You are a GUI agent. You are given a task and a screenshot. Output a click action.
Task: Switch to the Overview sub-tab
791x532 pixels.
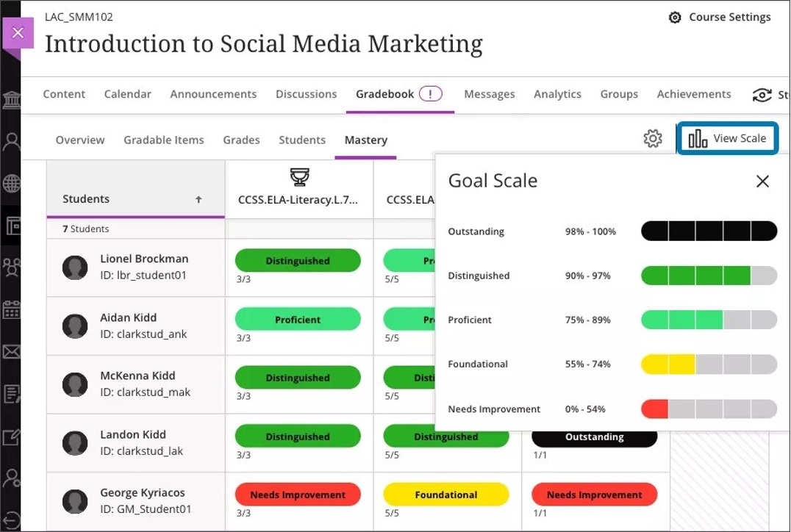(79, 140)
